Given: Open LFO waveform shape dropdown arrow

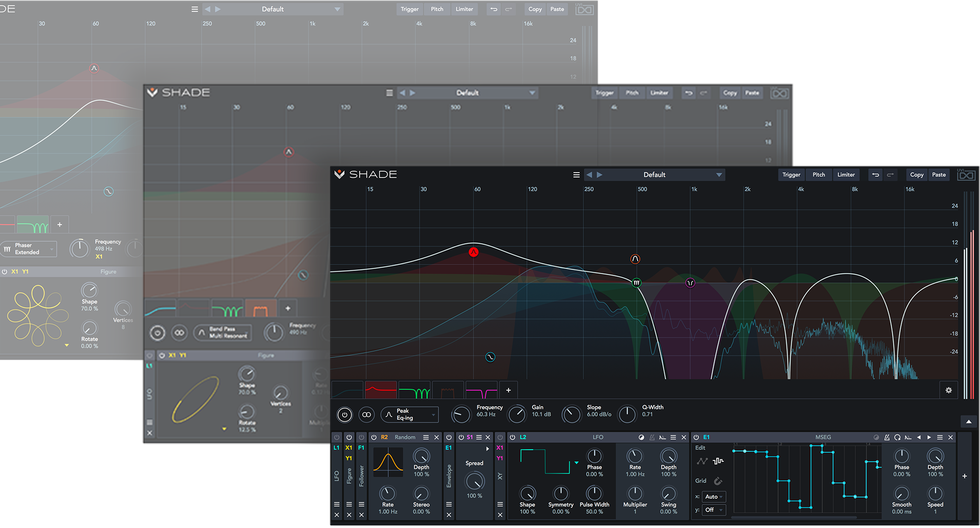Looking at the screenshot, I should pos(577,462).
